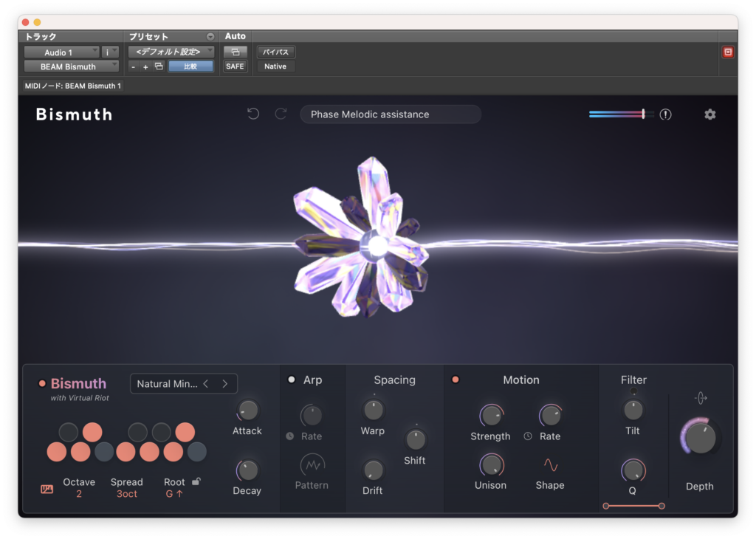This screenshot has height=539, width=756.
Task: Click the Spacing Warp knob
Action: pos(373,411)
